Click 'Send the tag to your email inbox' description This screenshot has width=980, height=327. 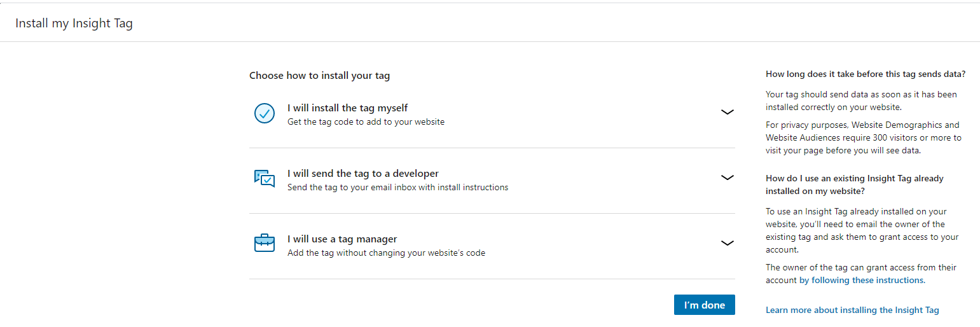397,187
